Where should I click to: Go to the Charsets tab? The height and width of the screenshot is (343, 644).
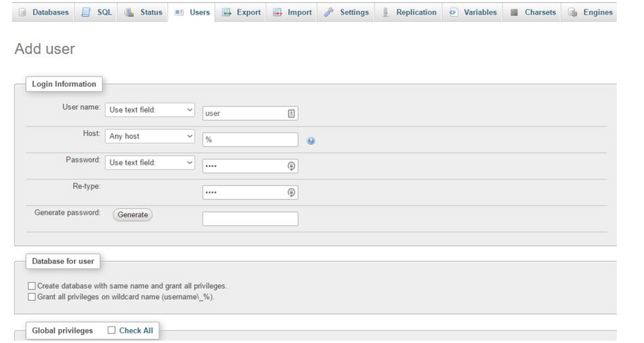pyautogui.click(x=533, y=12)
